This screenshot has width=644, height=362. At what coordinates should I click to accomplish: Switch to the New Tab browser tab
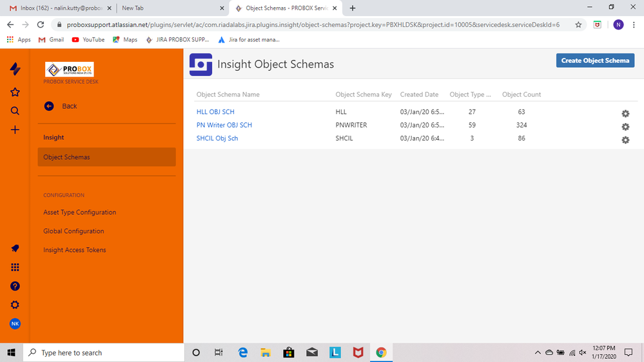point(171,8)
